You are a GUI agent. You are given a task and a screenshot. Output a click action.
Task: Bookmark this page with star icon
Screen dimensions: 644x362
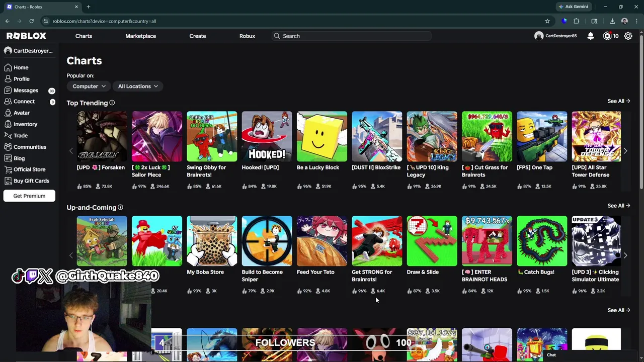click(547, 21)
